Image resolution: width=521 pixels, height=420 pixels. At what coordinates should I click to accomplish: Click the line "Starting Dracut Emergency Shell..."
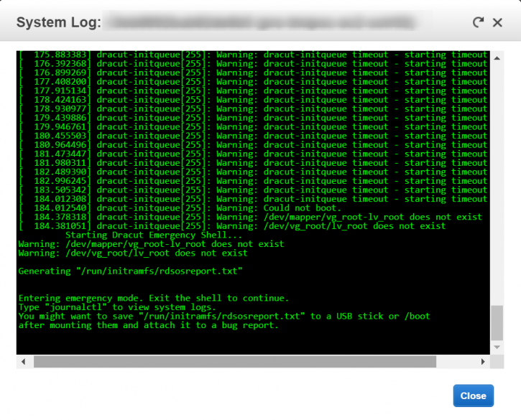[x=154, y=235]
